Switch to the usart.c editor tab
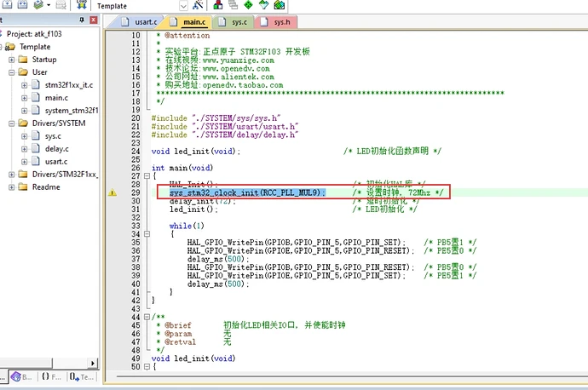This screenshot has height=390, width=588. 139,20
